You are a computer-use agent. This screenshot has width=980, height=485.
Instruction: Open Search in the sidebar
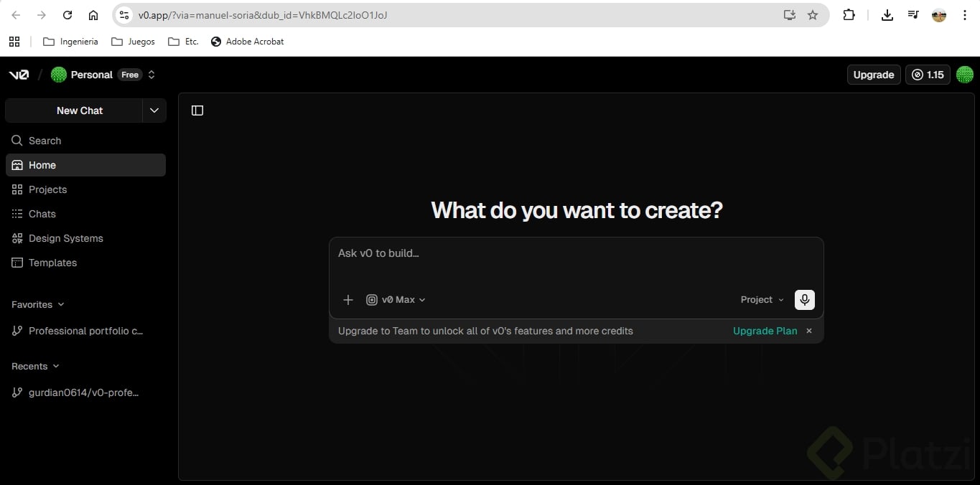coord(85,141)
